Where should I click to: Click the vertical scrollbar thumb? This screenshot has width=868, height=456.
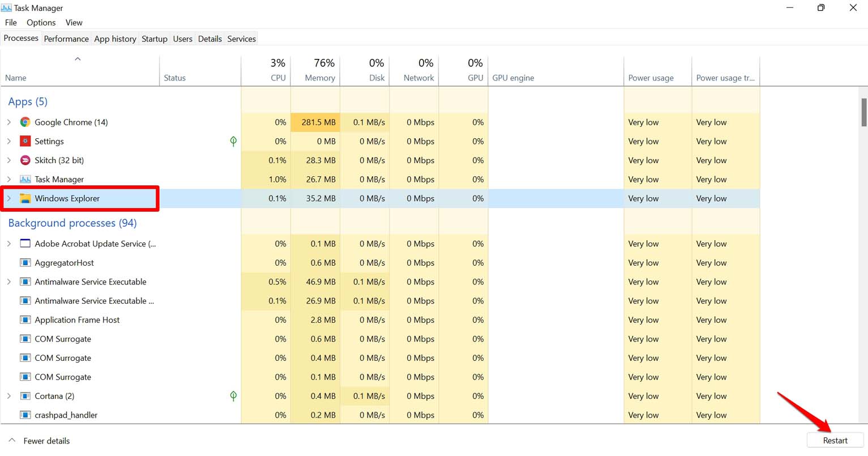863,112
